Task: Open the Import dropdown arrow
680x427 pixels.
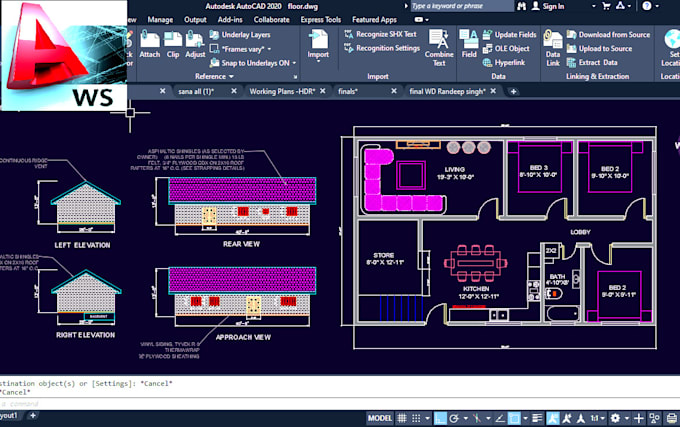Action: [318, 61]
